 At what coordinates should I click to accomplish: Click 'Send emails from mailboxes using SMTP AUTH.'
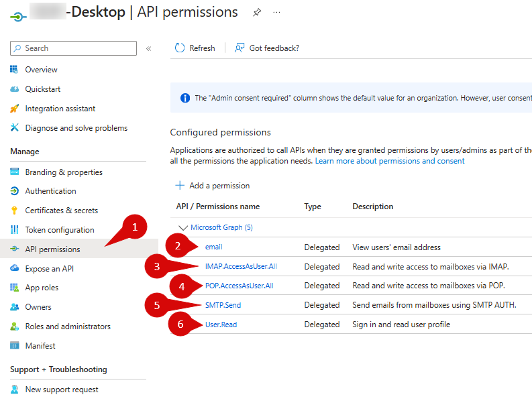click(434, 305)
